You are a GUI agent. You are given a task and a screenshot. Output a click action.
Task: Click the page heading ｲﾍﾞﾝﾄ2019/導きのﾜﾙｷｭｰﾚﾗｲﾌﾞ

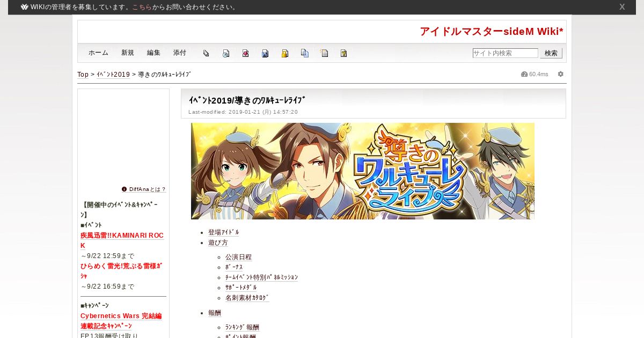tap(247, 100)
